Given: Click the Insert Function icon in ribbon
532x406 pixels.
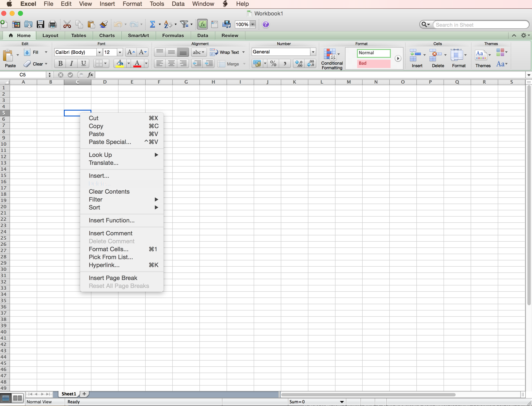Looking at the screenshot, I should (203, 24).
